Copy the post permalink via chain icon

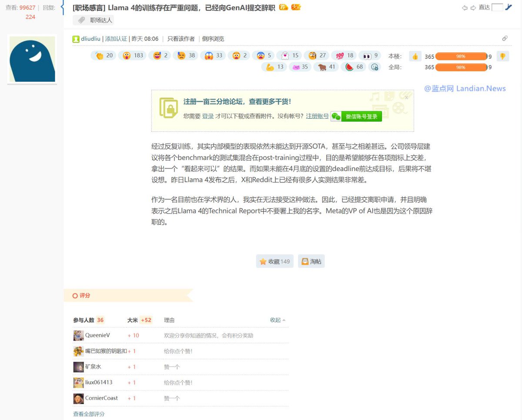[505, 39]
